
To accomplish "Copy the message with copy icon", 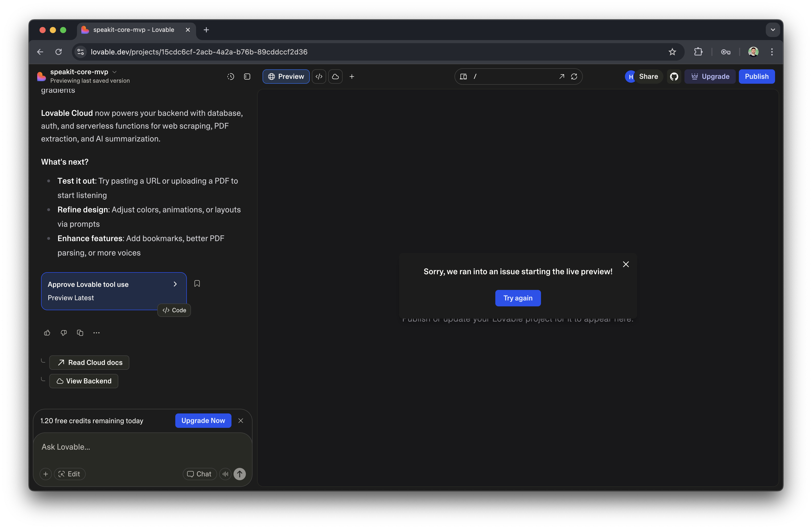I will pyautogui.click(x=80, y=333).
